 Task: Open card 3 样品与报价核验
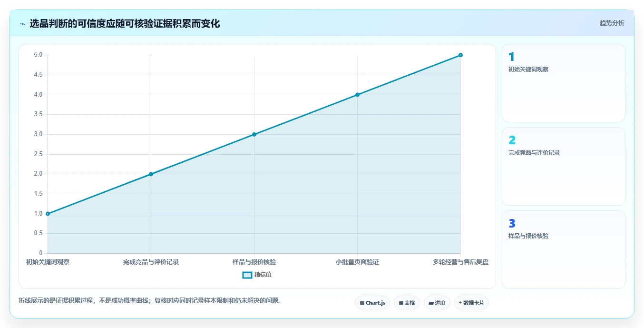pos(564,250)
